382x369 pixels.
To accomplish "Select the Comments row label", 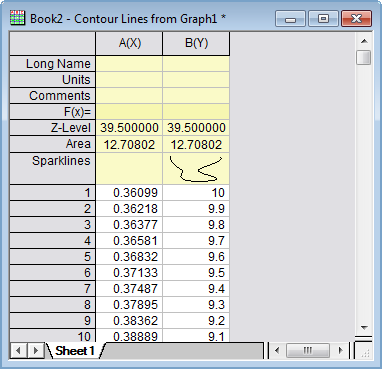I will pos(53,96).
